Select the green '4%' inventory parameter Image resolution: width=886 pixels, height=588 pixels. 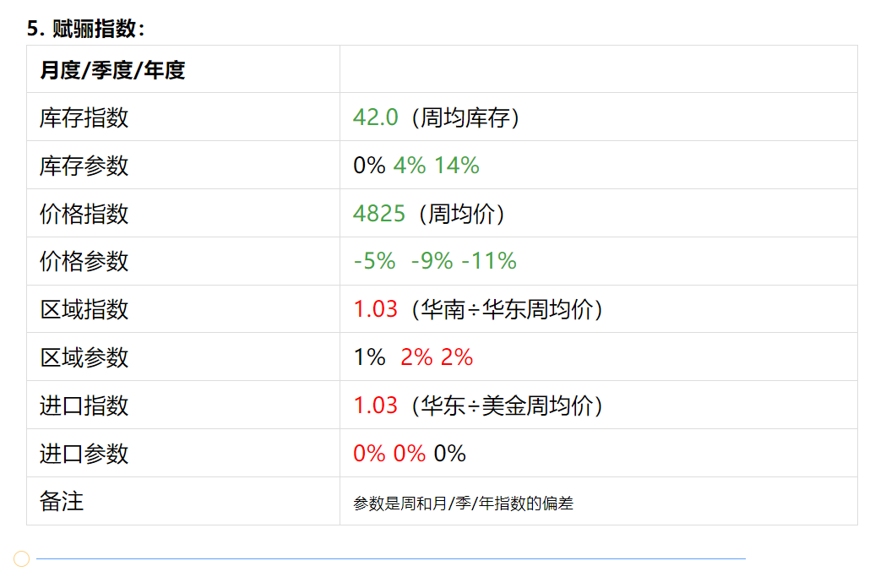pos(410,166)
